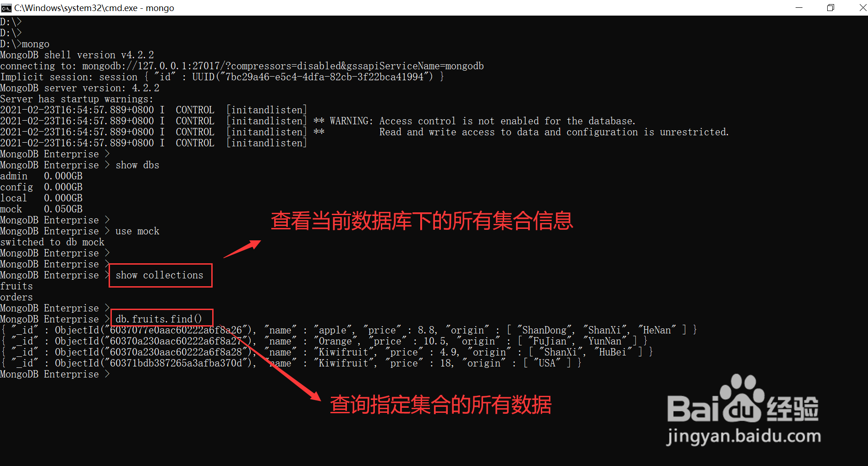The height and width of the screenshot is (466, 868).
Task: Click the red annotation about querying collection data
Action: click(440, 405)
